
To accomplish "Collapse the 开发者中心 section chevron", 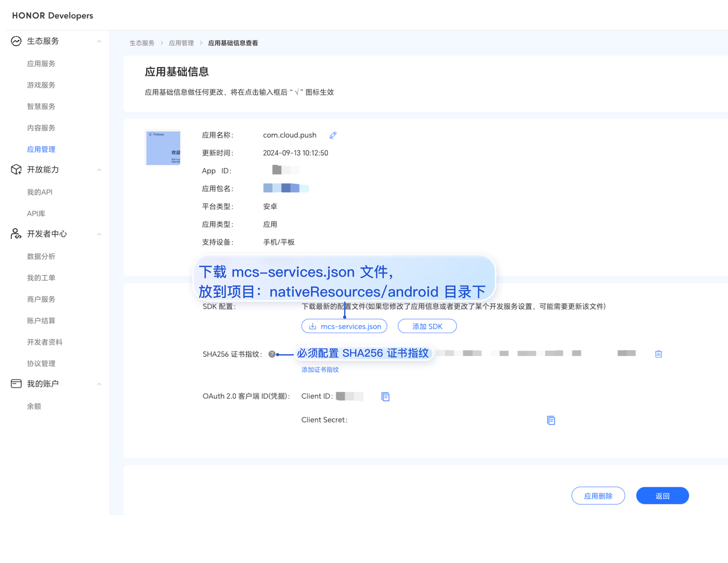I will point(99,234).
